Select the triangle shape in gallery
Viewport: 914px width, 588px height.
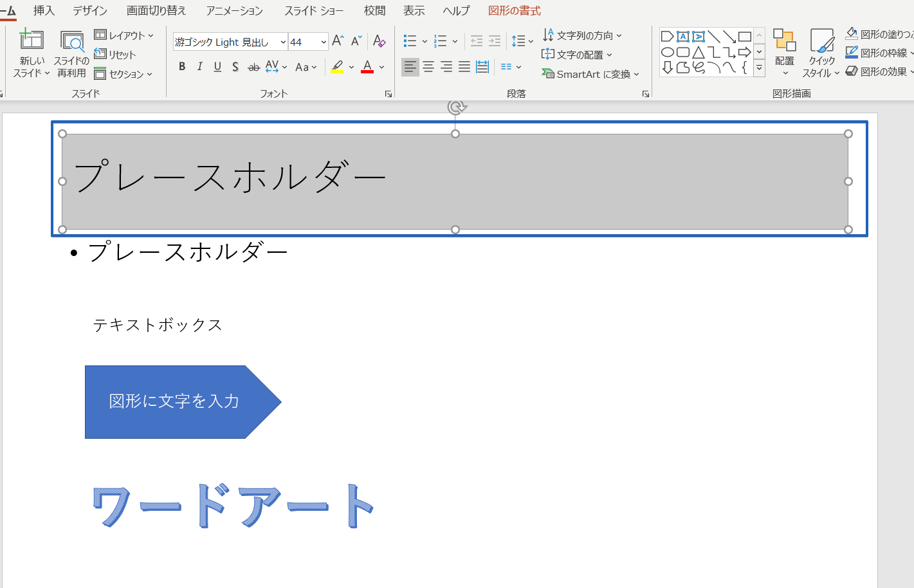[699, 52]
